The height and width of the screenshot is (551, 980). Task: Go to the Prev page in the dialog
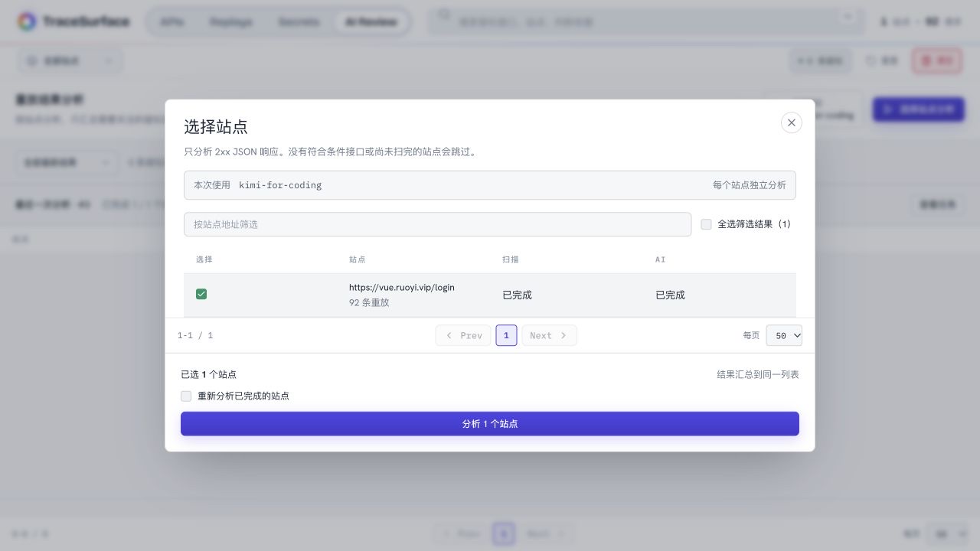[x=463, y=335]
